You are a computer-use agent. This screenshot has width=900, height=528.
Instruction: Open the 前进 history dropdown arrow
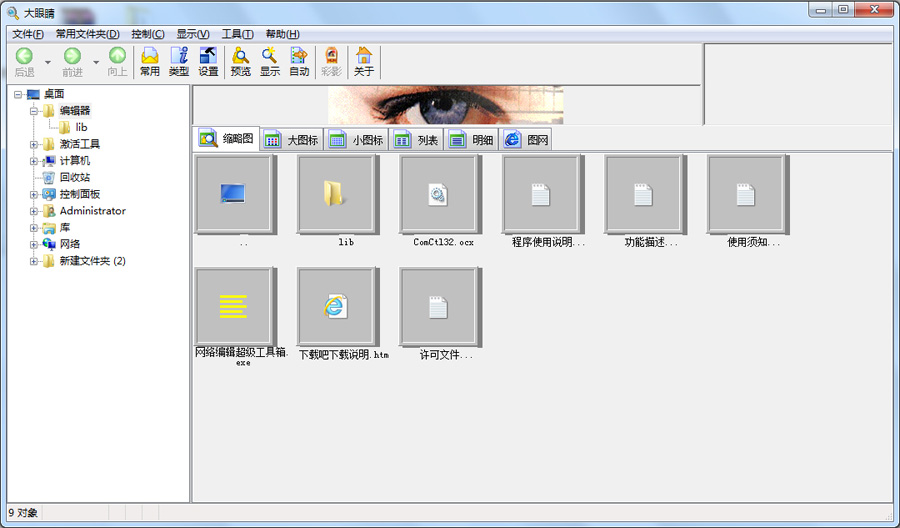96,62
